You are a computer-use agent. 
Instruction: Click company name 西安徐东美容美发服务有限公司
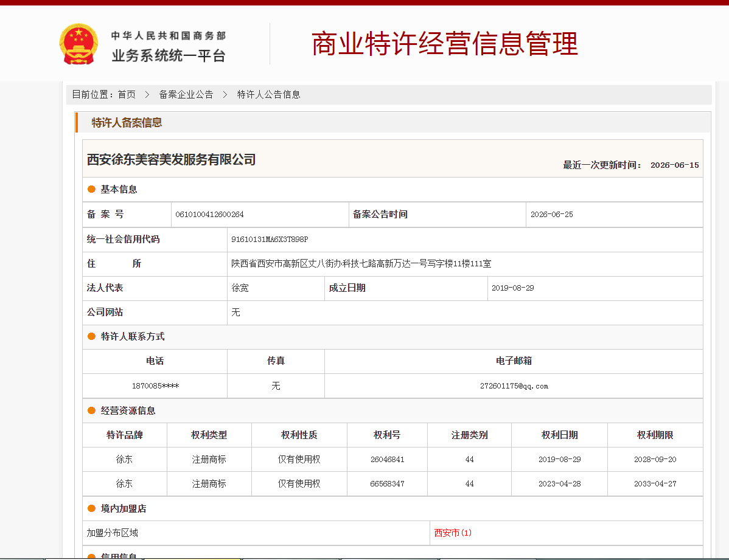[171, 159]
